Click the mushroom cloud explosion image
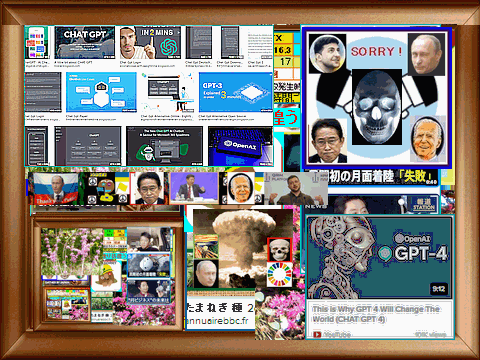The width and height of the screenshot is (480, 360). (242, 248)
